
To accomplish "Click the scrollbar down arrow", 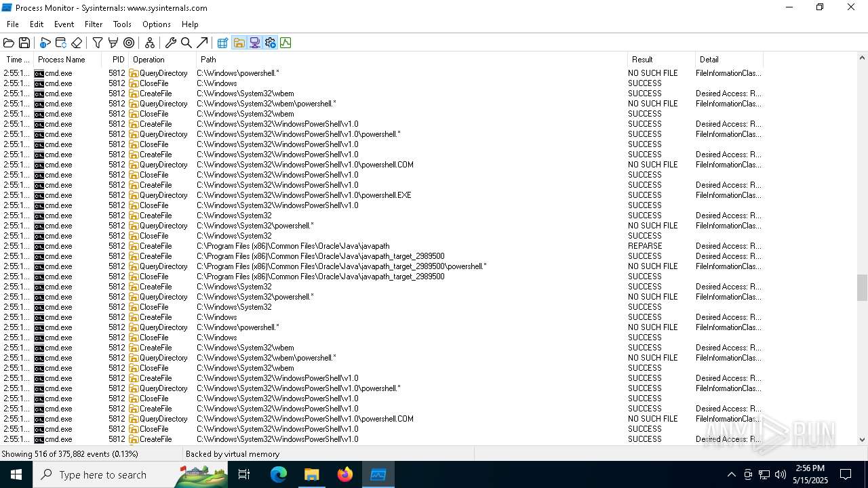I will (862, 439).
